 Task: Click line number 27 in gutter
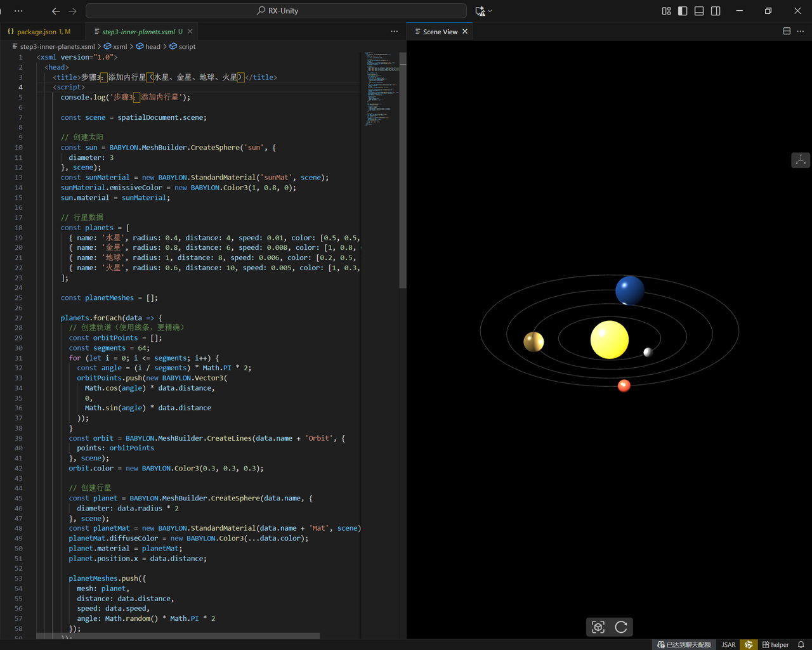point(18,318)
